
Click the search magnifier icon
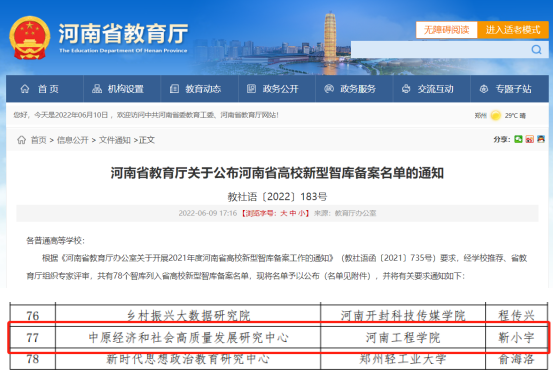point(536,50)
